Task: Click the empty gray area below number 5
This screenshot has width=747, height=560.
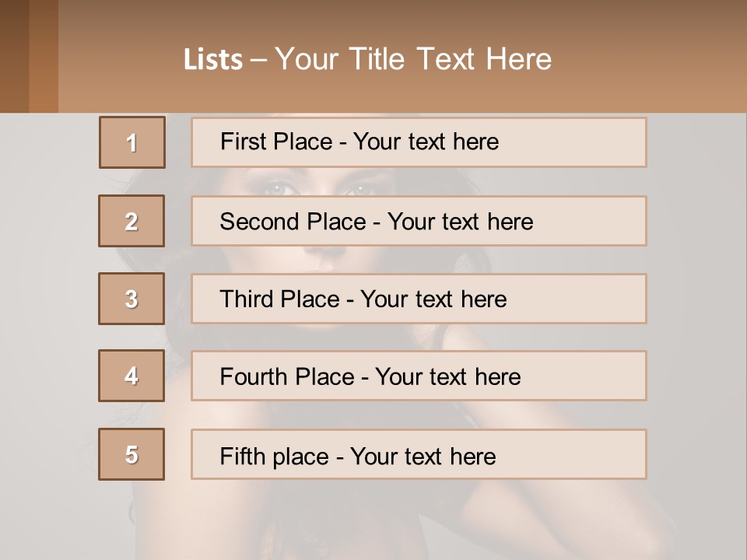Action: (132, 517)
